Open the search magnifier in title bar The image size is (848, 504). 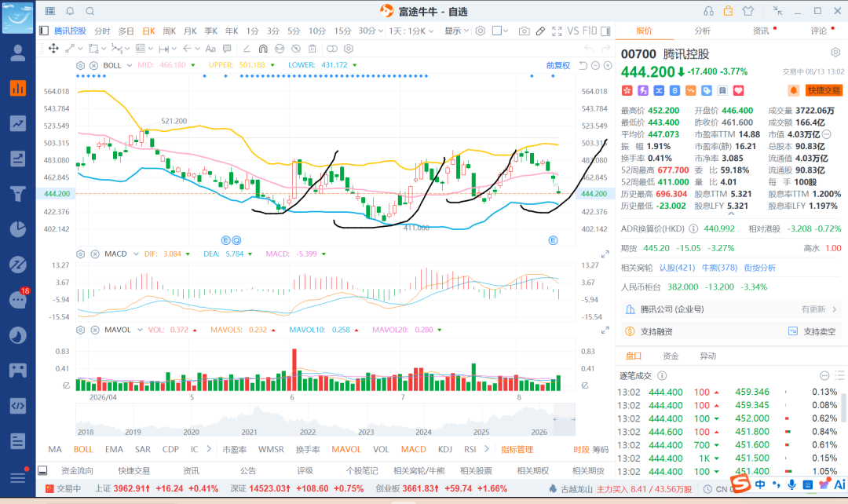click(x=90, y=11)
